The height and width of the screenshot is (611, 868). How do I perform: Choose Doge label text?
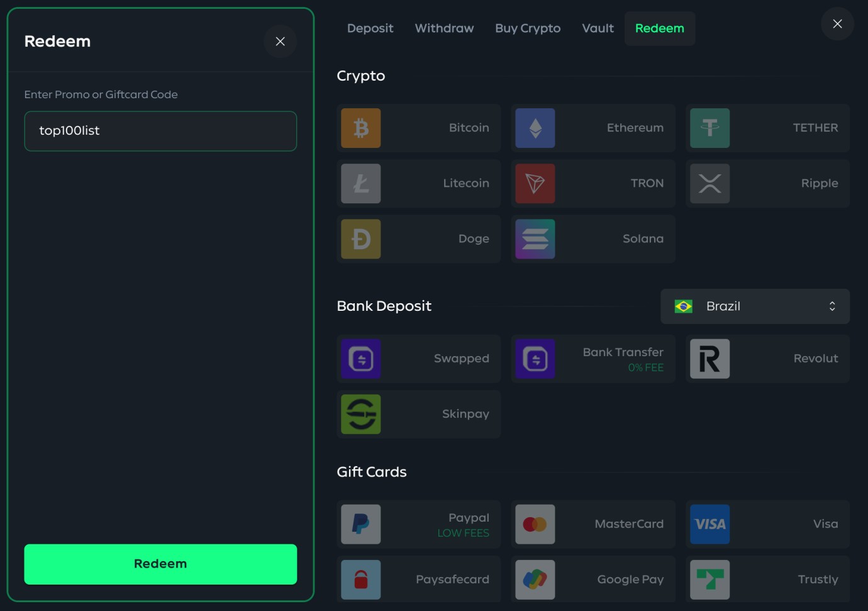pyautogui.click(x=474, y=239)
